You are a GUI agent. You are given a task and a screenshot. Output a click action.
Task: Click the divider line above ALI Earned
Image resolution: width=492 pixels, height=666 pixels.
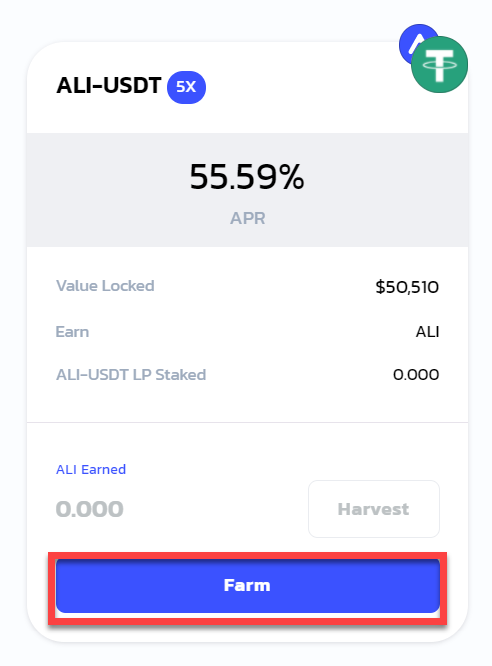(248, 422)
